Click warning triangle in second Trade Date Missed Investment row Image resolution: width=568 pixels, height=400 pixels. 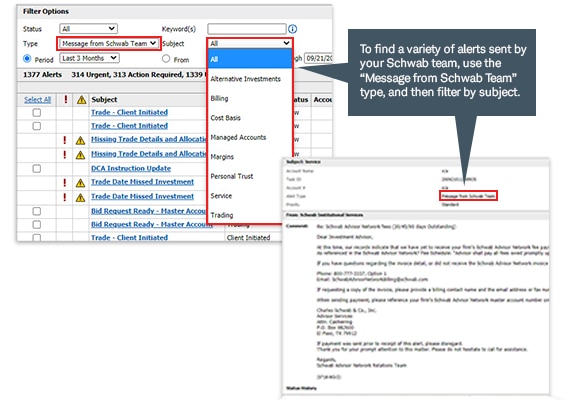pyautogui.click(x=80, y=197)
